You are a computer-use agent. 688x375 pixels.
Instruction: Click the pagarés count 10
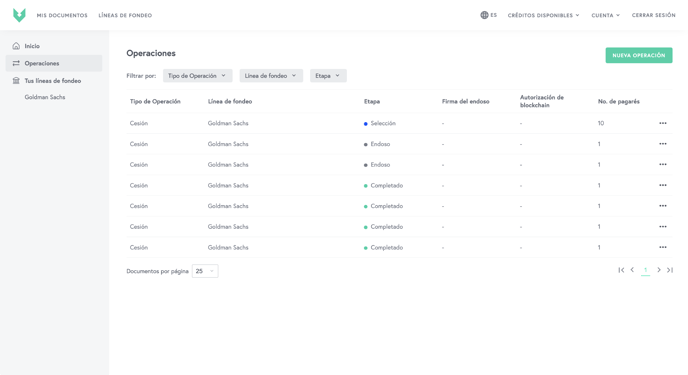[x=601, y=123]
